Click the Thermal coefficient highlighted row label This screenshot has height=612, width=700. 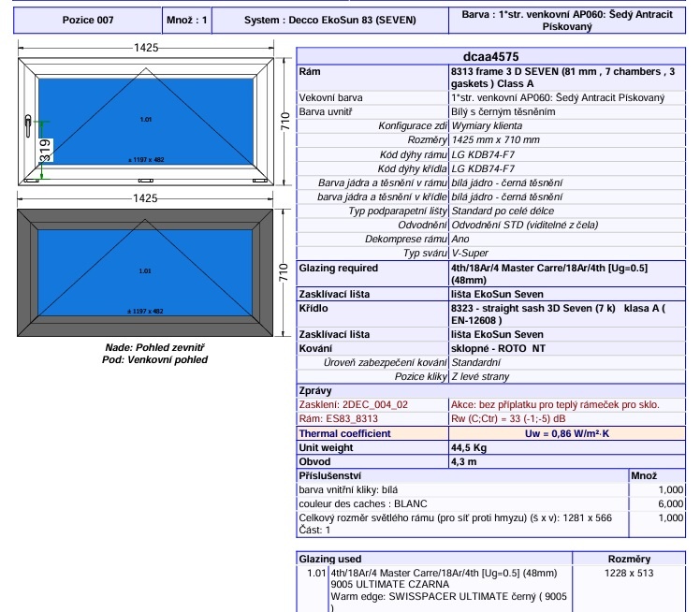(x=344, y=434)
